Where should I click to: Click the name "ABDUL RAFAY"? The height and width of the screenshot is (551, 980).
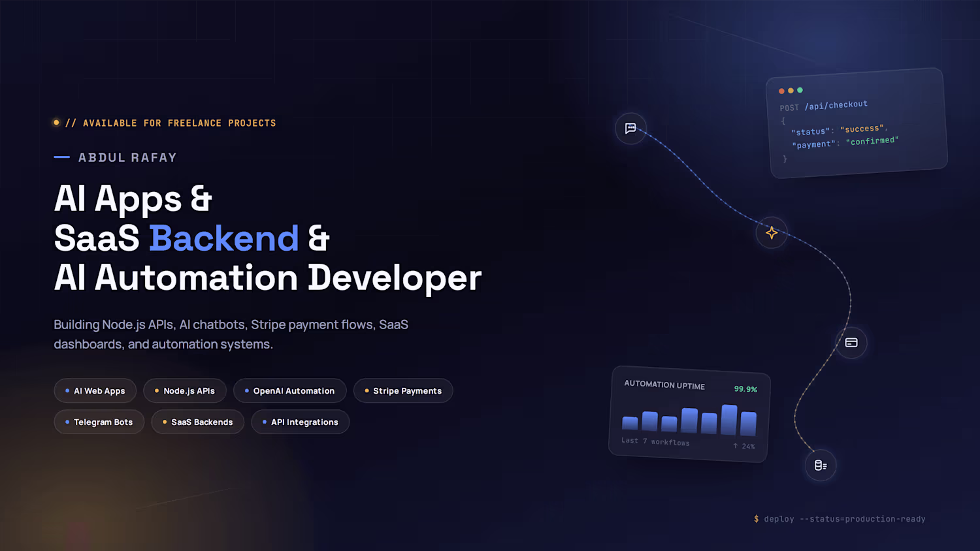tap(127, 157)
